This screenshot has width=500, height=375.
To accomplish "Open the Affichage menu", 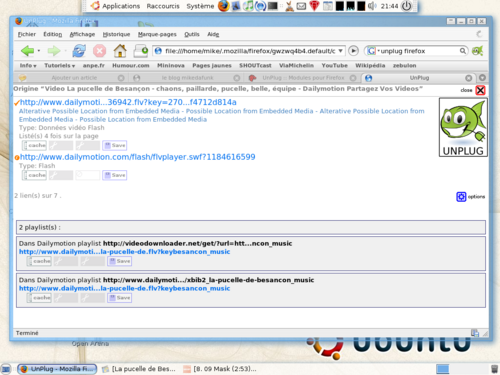I will [82, 34].
